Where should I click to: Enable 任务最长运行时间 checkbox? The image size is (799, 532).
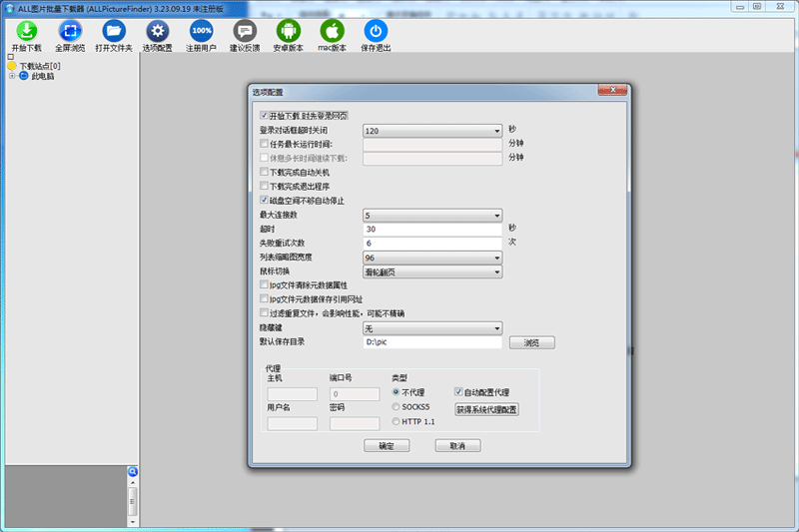click(x=264, y=144)
